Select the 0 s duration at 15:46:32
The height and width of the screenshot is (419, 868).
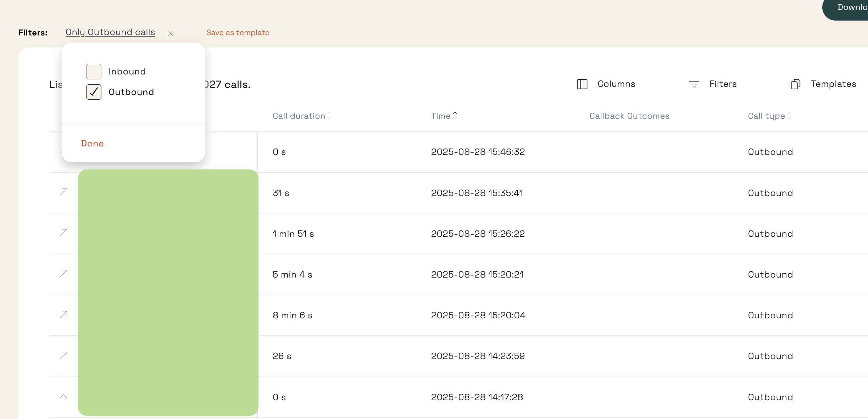click(279, 152)
